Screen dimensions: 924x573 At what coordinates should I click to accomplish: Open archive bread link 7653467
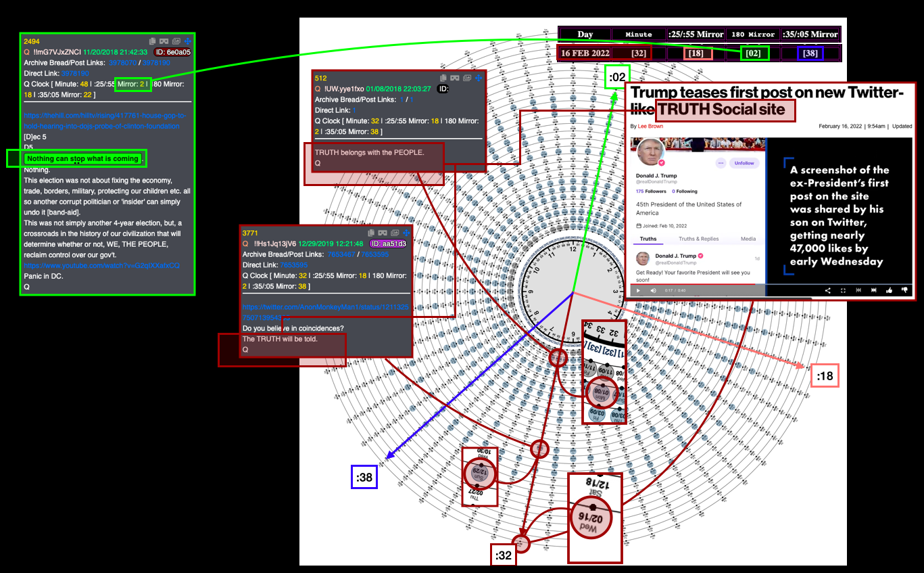(x=341, y=254)
